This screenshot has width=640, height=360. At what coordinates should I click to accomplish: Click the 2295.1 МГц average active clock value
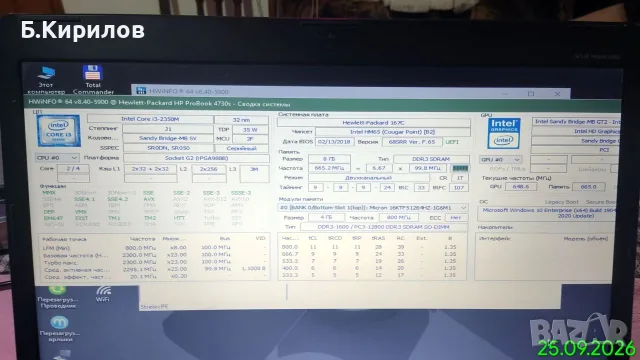(x=140, y=269)
